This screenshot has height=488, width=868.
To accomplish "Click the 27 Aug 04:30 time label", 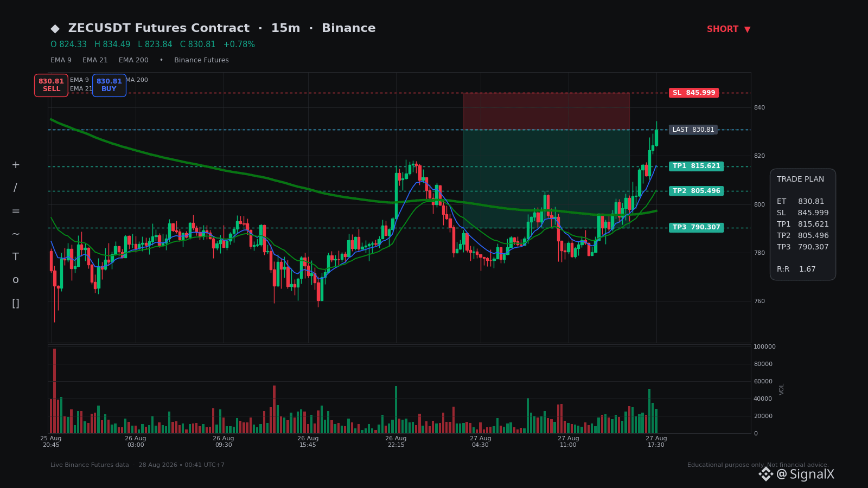I will point(481,441).
